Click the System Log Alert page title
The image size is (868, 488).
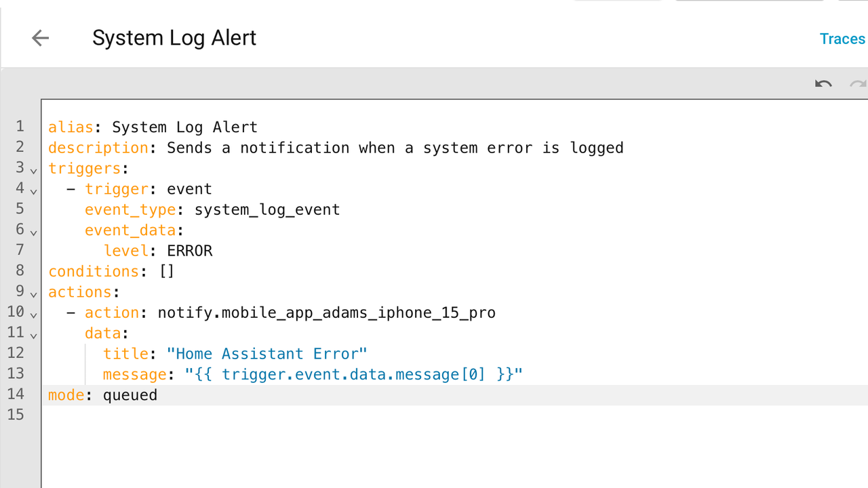click(174, 38)
